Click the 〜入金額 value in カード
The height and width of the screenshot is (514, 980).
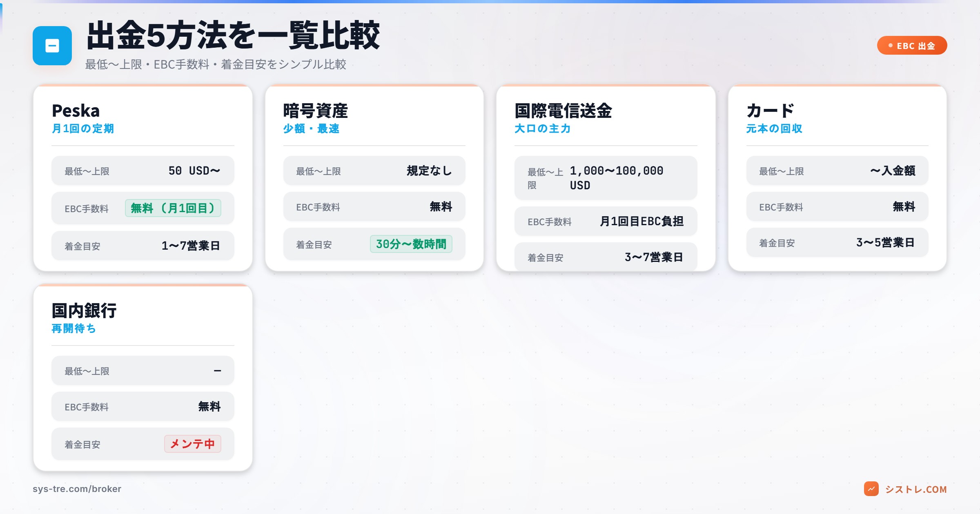click(x=893, y=171)
